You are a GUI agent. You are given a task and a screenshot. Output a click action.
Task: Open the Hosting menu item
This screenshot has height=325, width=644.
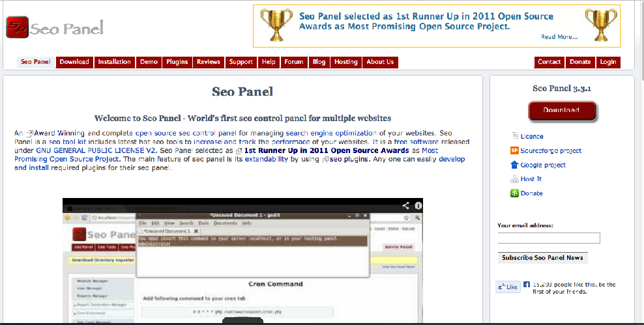(346, 62)
